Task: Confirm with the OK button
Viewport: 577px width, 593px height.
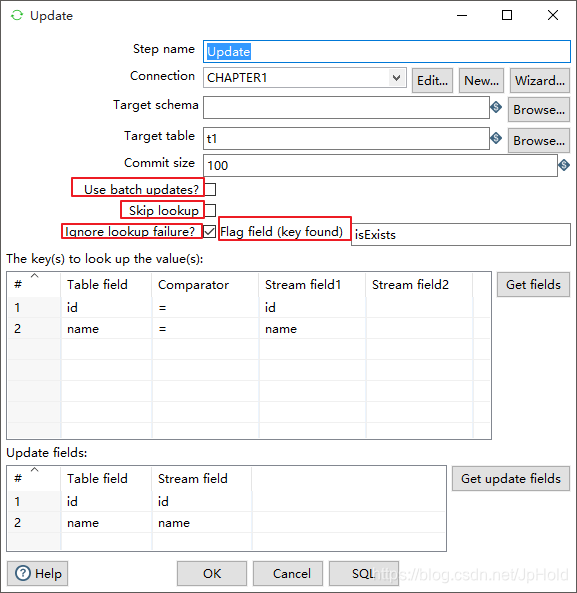Action: [x=212, y=573]
